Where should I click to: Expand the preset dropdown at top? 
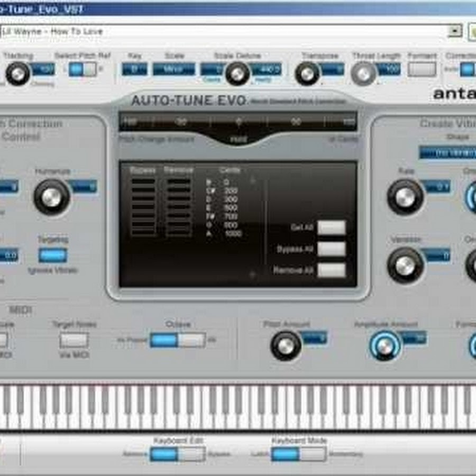tap(454, 31)
